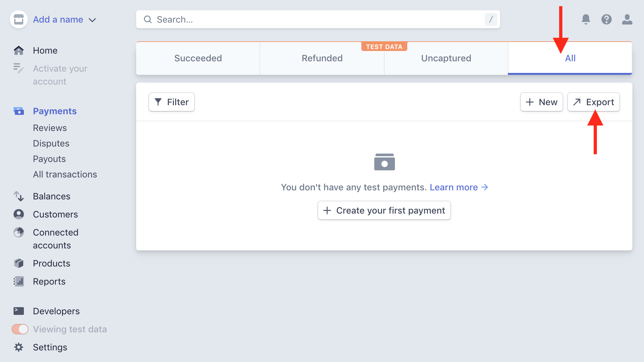The height and width of the screenshot is (362, 644).
Task: Click the Home house icon
Action: (19, 50)
